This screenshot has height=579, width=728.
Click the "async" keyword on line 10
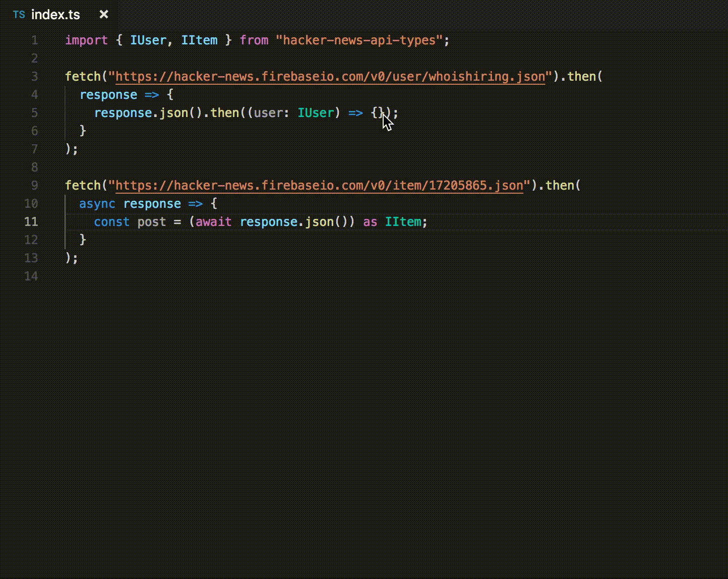coord(97,204)
